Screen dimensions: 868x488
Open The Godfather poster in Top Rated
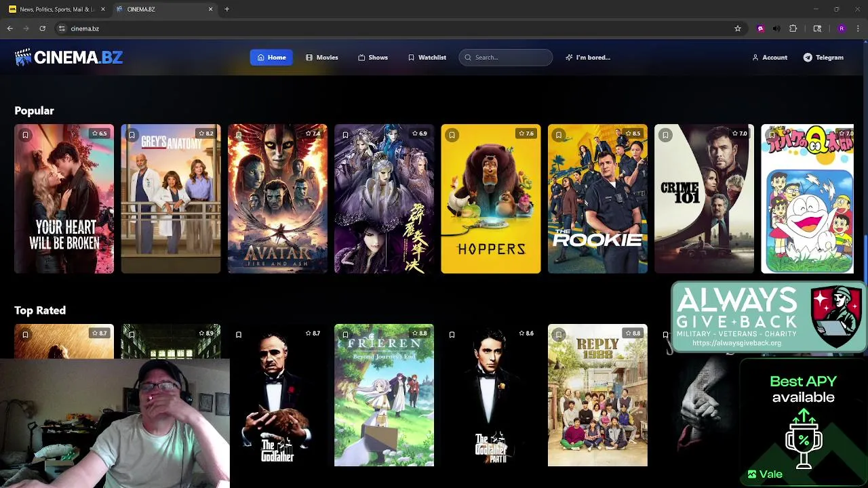(277, 395)
